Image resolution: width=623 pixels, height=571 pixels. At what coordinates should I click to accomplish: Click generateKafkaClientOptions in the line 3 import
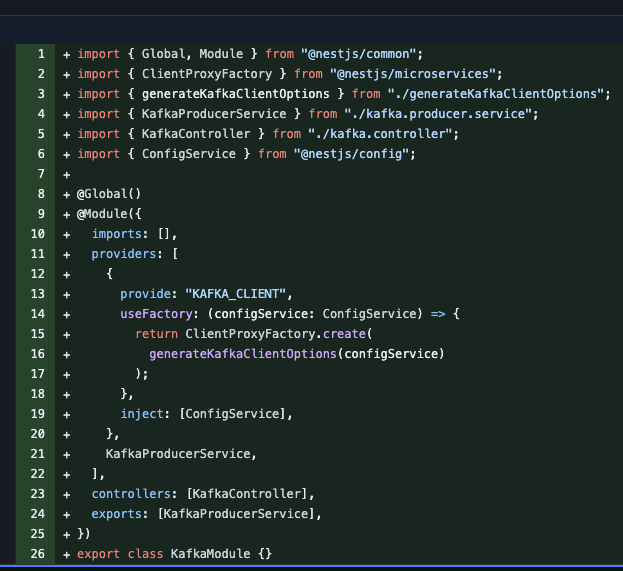(x=236, y=94)
